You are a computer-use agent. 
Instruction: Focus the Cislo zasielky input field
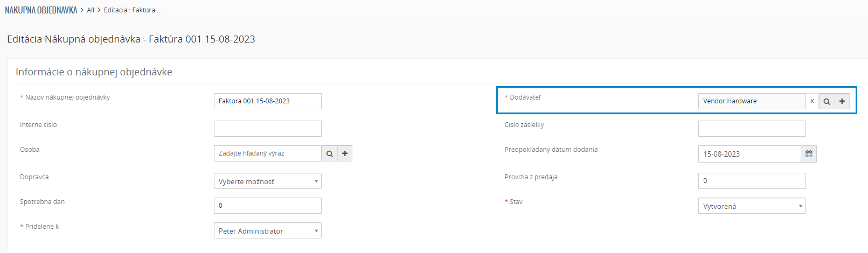[752, 129]
